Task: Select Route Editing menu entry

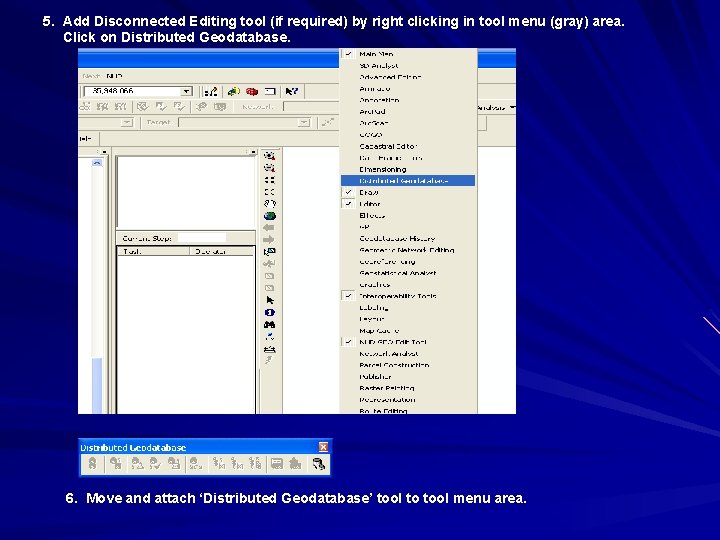Action: coord(408,411)
